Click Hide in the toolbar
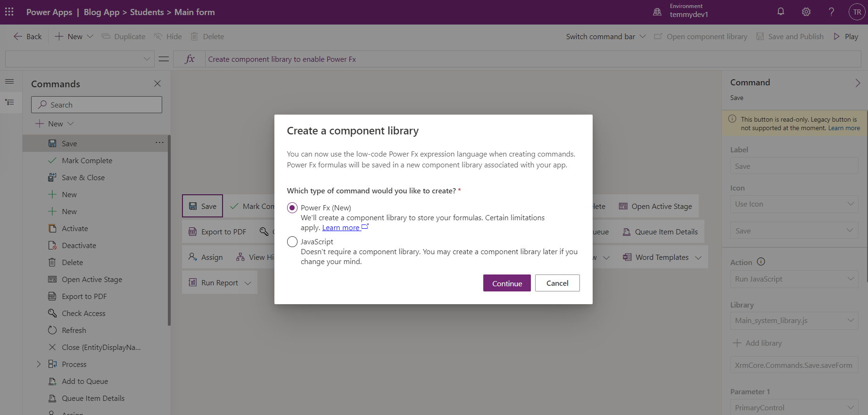868x415 pixels. (x=168, y=36)
